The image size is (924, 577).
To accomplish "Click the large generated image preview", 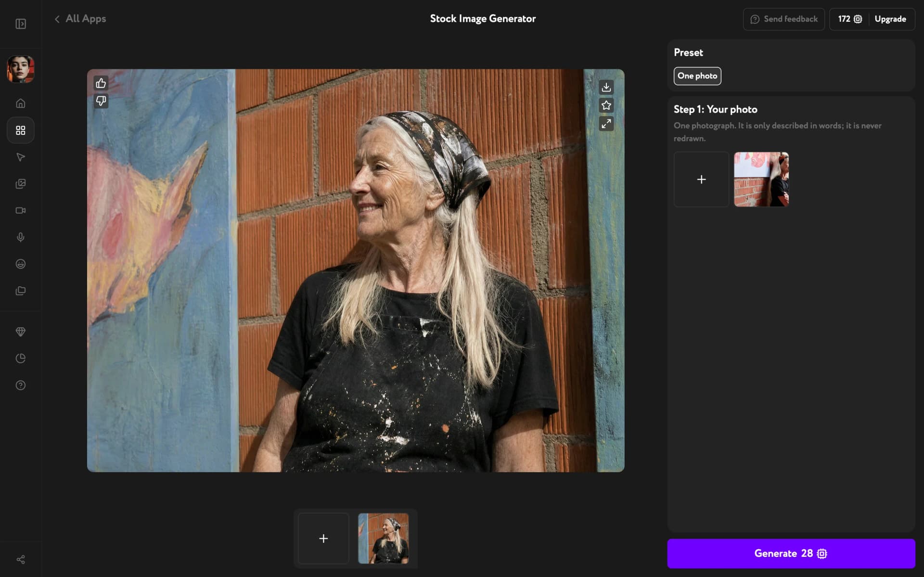I will pyautogui.click(x=356, y=270).
